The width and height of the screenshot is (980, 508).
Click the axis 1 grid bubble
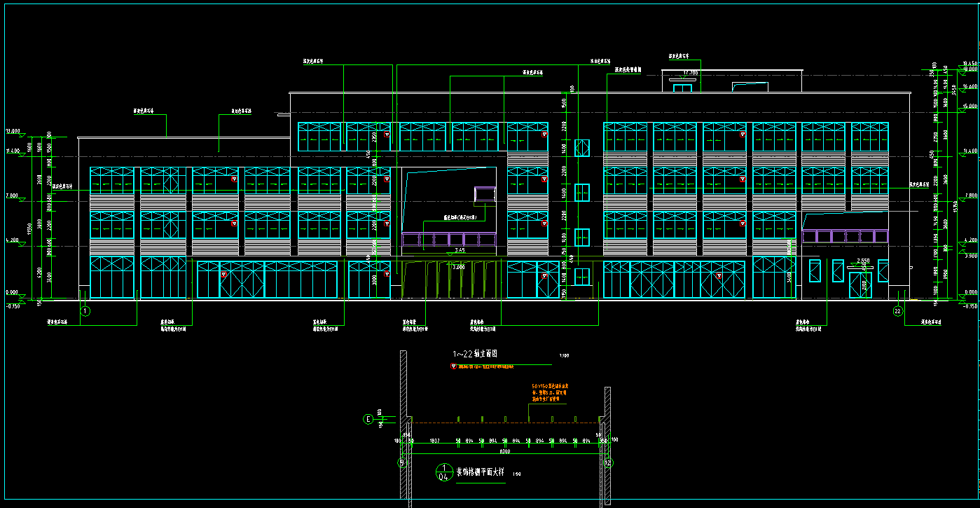[x=85, y=310]
